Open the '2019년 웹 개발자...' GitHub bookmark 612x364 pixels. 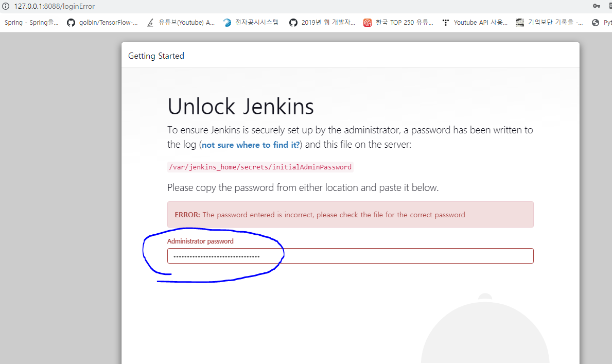point(322,23)
